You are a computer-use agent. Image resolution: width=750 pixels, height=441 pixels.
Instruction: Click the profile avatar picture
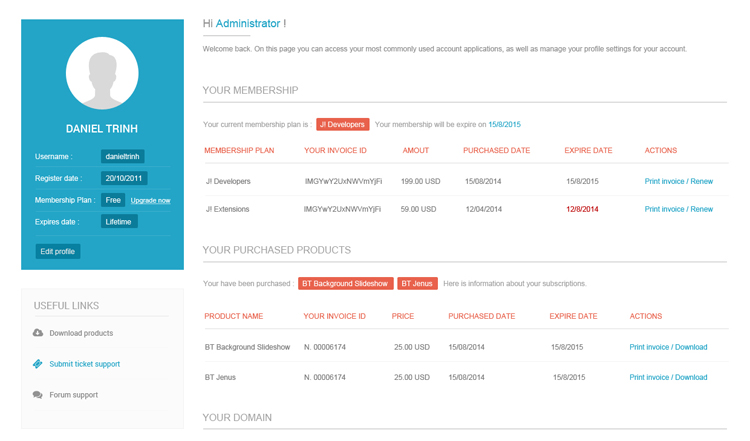click(102, 73)
